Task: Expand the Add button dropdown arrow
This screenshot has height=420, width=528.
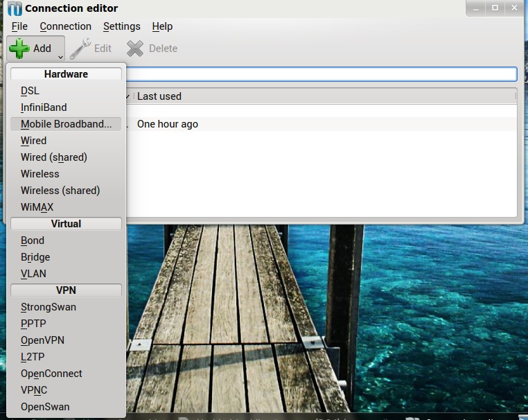Action: pyautogui.click(x=61, y=57)
